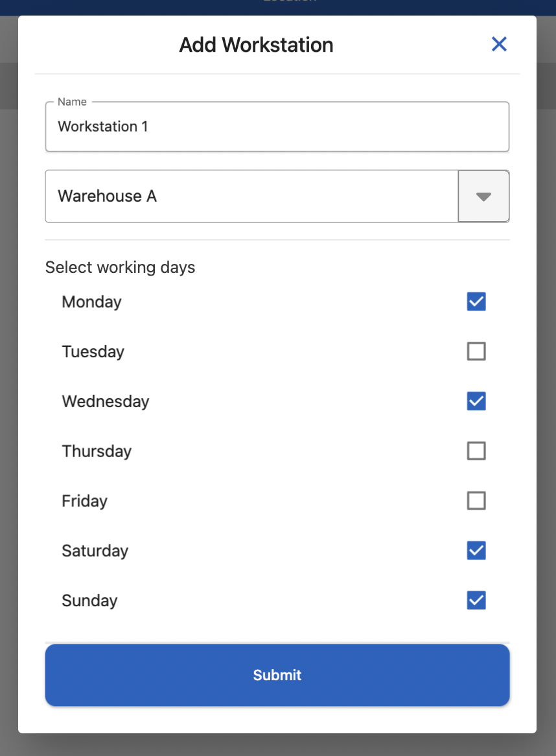Click the Warehouse A combo box field
The width and height of the screenshot is (556, 756).
point(251,196)
